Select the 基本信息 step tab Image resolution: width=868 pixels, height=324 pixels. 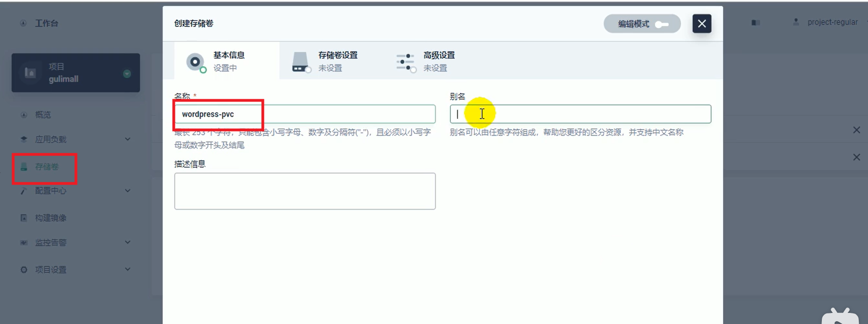(227, 61)
